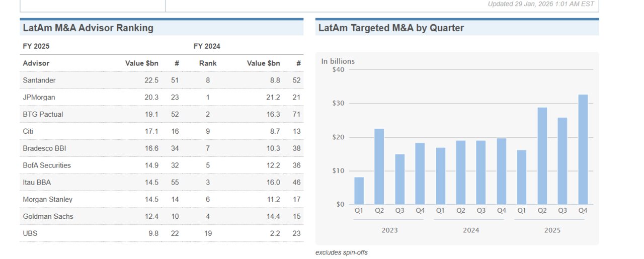Select the JPMorgan row in the ranking
The width and height of the screenshot is (644, 259).
click(x=39, y=98)
